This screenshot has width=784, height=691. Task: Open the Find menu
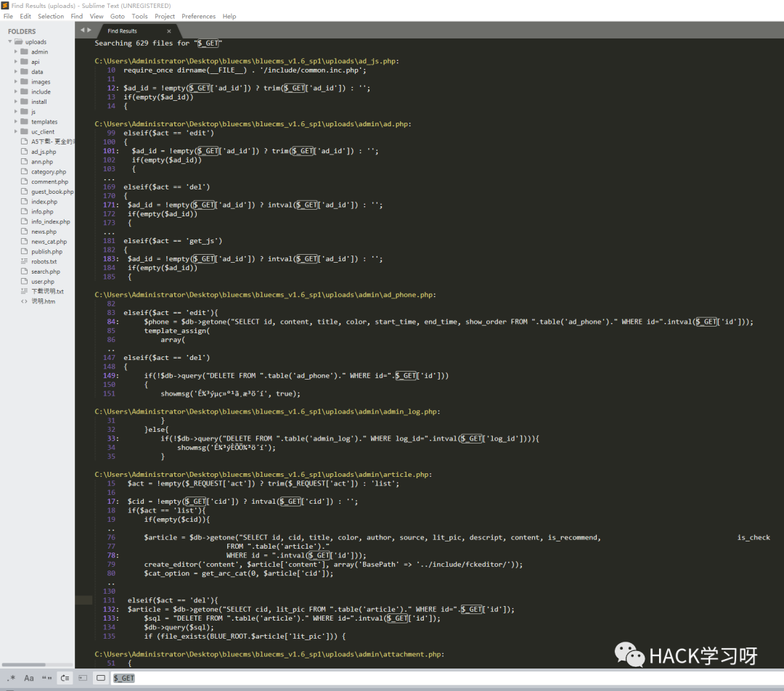click(77, 16)
